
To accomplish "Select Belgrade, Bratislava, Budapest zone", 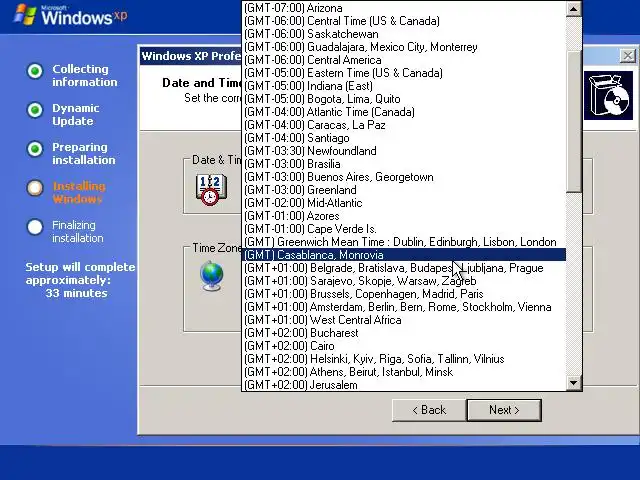I will click(x=404, y=268).
